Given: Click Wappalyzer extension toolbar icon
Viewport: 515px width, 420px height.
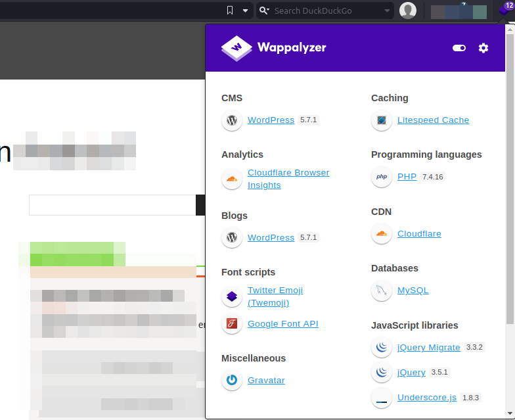Looking at the screenshot, I should pyautogui.click(x=504, y=10).
